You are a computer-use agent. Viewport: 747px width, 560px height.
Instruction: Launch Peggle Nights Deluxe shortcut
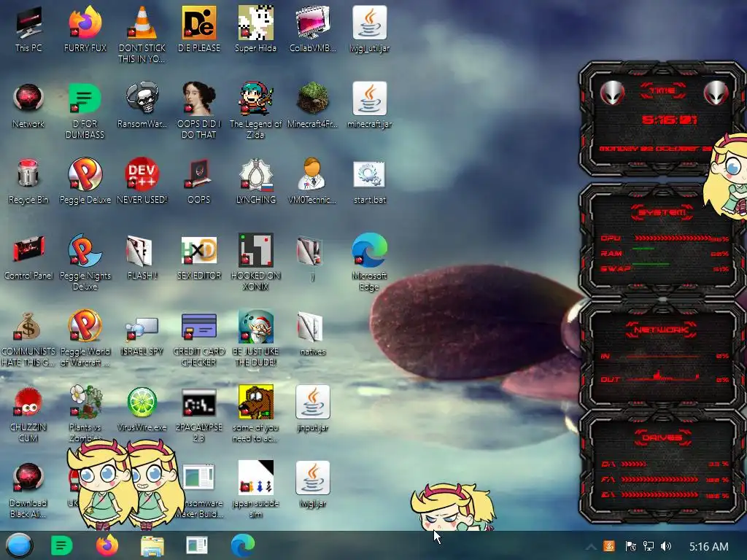point(85,262)
